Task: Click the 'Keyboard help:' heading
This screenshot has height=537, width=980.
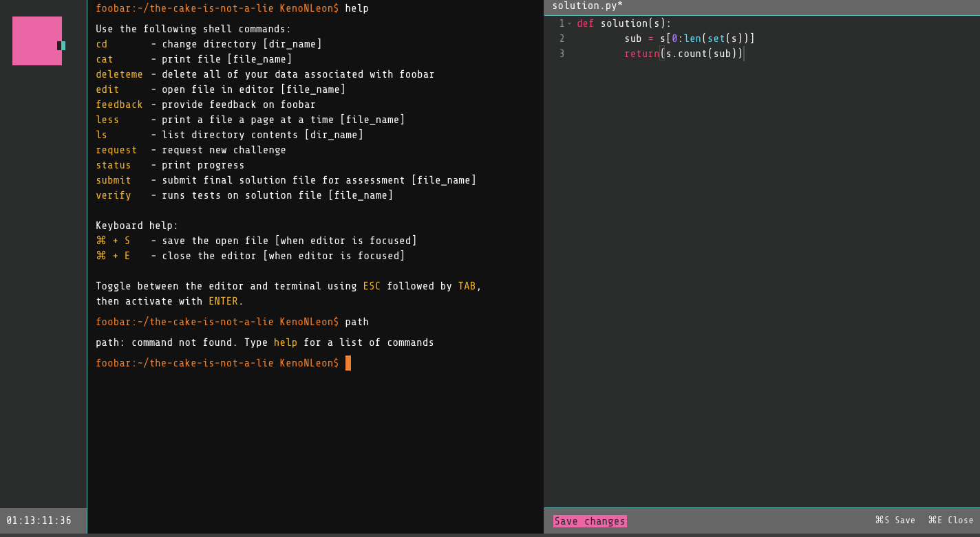Action: [x=137, y=226]
